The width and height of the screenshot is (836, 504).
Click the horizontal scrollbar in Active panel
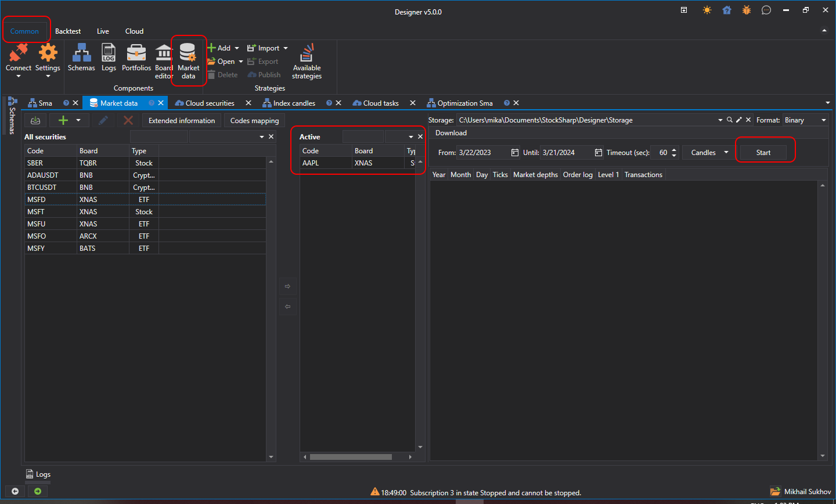[x=351, y=457]
